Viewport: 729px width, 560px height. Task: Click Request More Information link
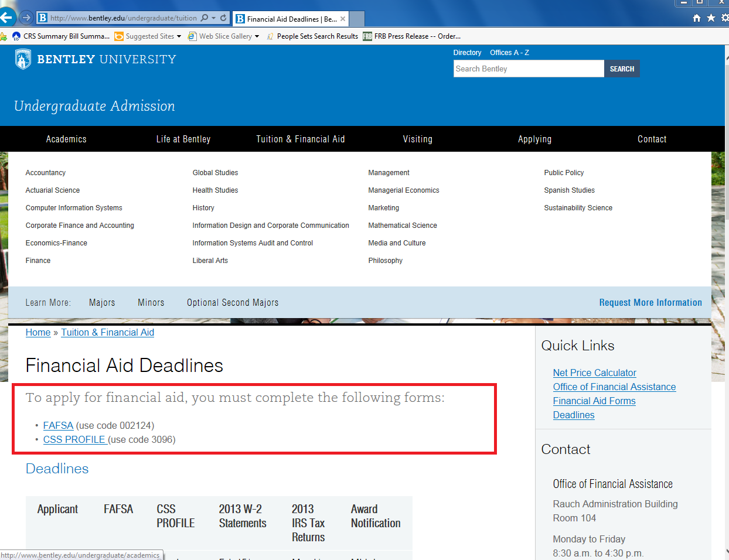pyautogui.click(x=650, y=303)
